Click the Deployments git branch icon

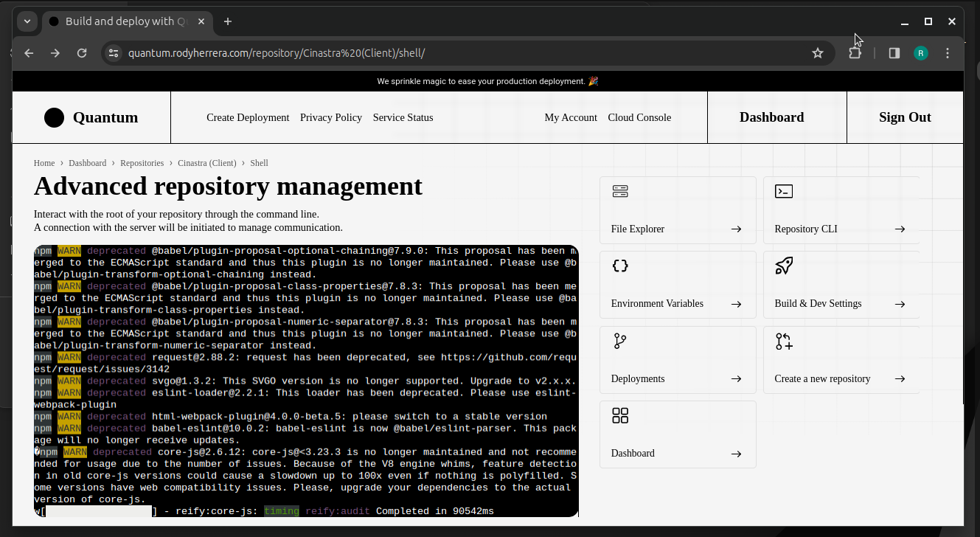pyautogui.click(x=620, y=341)
